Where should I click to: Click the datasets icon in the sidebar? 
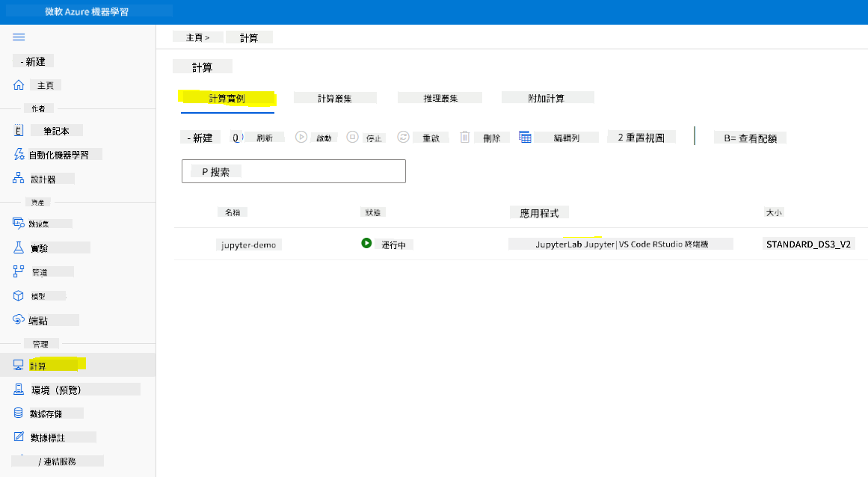point(18,223)
